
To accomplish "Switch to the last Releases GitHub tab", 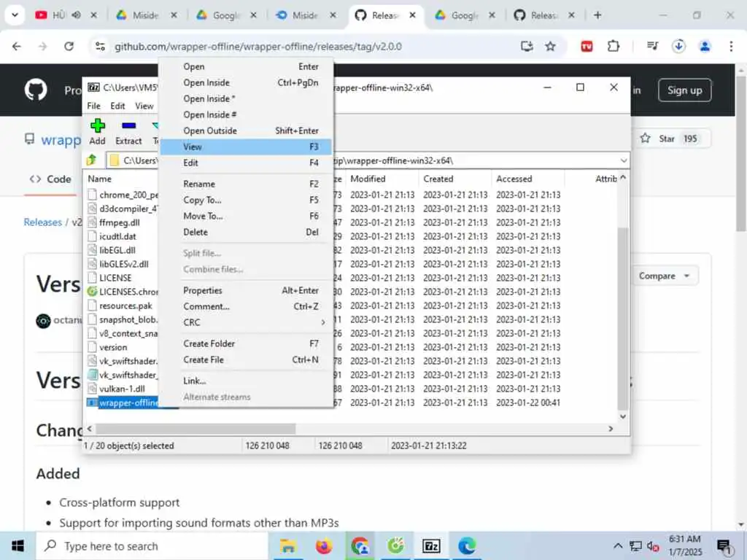I will pyautogui.click(x=543, y=15).
